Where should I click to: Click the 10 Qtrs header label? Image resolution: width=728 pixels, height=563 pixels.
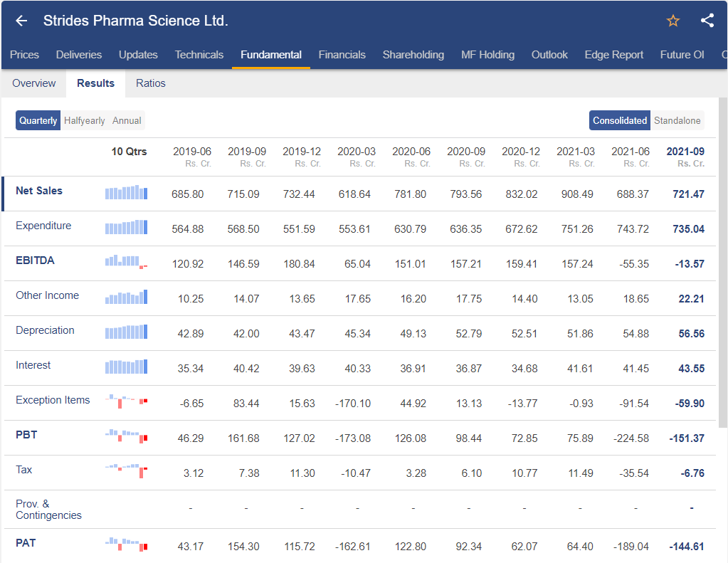point(129,152)
